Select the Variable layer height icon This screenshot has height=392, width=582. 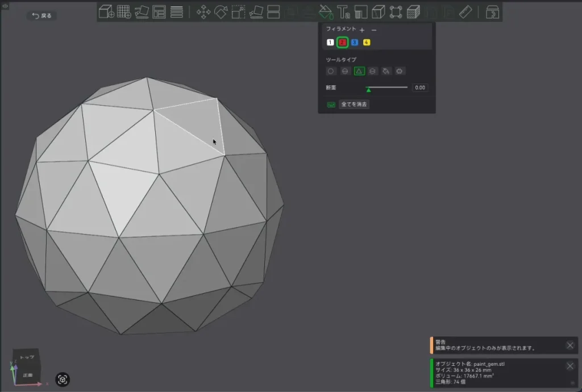pyautogui.click(x=413, y=12)
